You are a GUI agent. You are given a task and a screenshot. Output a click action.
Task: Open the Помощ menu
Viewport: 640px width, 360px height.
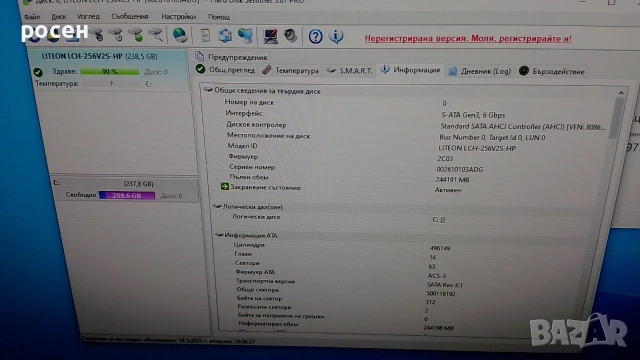pos(219,17)
